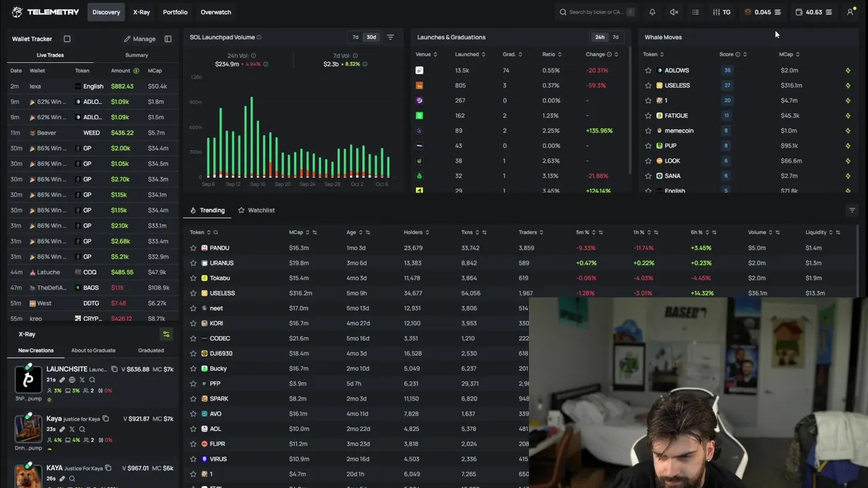Screen dimensions: 868x488
Task: Open LAUNCHSITE token thumbnail
Action: coord(28,379)
